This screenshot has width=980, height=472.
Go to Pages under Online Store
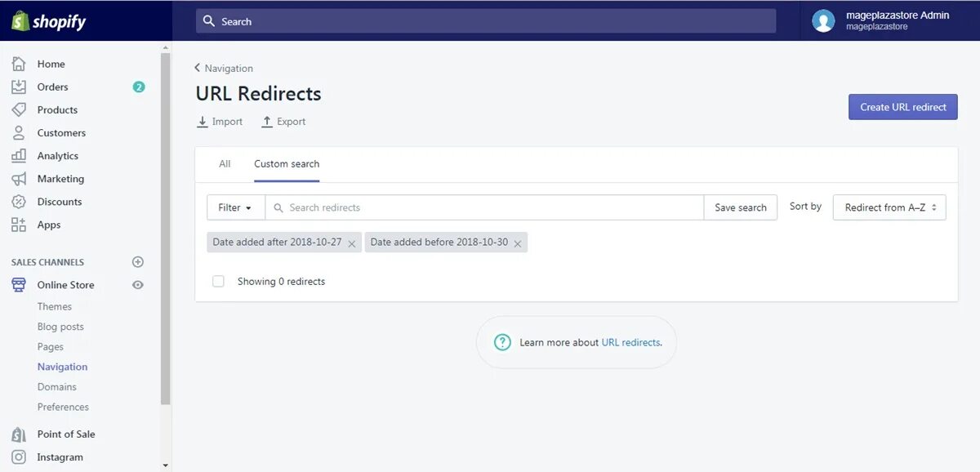pyautogui.click(x=51, y=347)
